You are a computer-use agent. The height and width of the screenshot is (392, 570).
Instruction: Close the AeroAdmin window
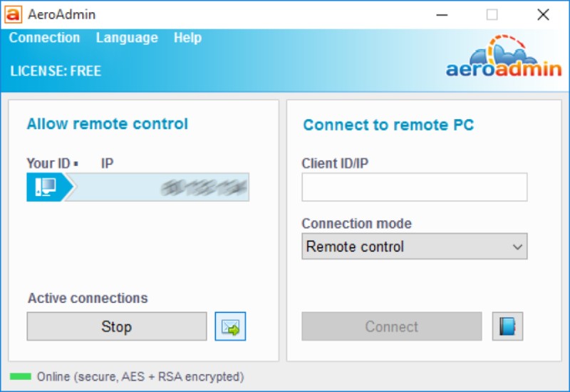click(543, 14)
